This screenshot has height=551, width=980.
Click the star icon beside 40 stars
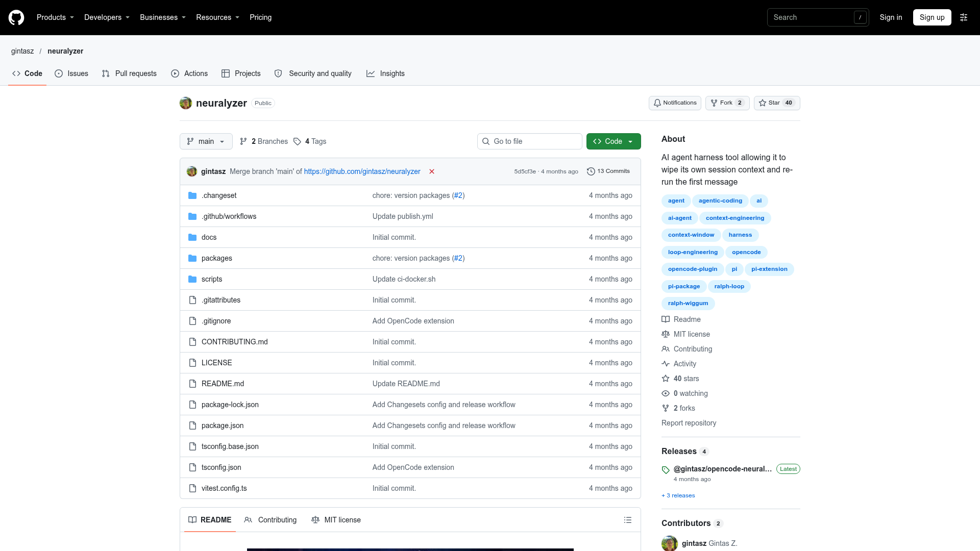click(x=666, y=379)
